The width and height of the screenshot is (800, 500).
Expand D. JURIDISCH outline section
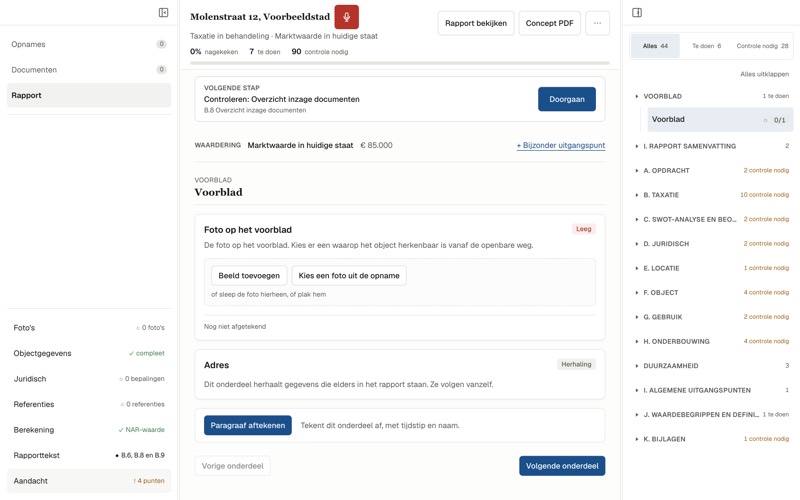(x=712, y=244)
